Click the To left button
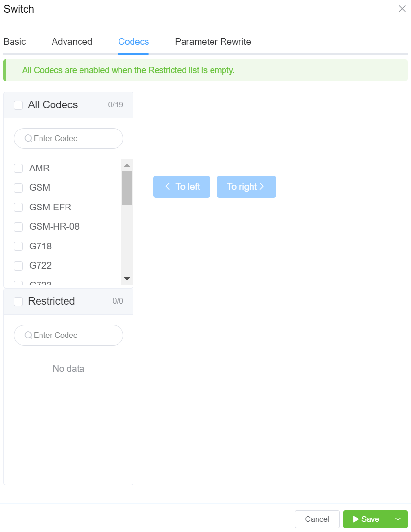 click(x=181, y=187)
